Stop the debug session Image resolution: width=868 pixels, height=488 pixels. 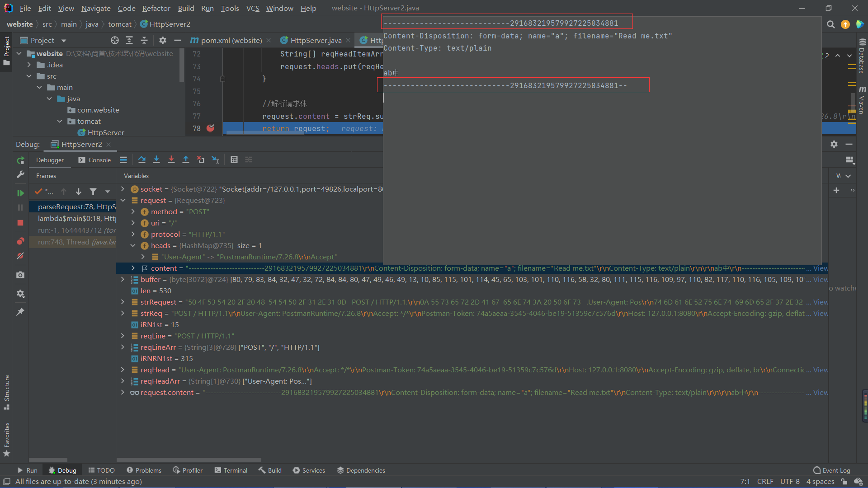click(20, 223)
